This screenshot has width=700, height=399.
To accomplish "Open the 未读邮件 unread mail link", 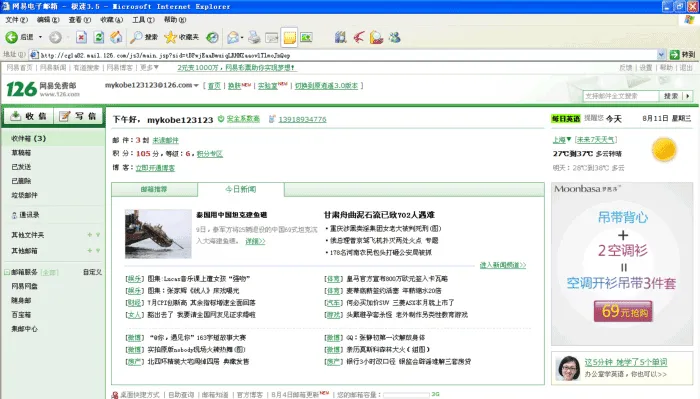I will click(x=165, y=140).
